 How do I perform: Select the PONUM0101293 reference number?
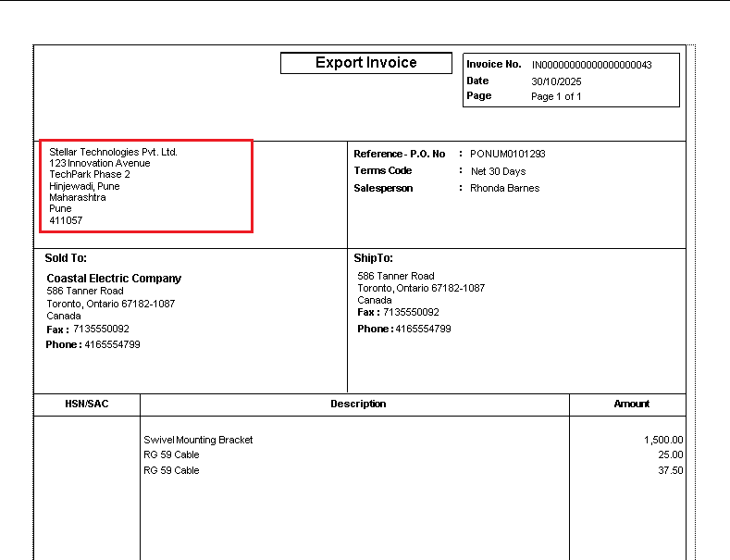[508, 154]
